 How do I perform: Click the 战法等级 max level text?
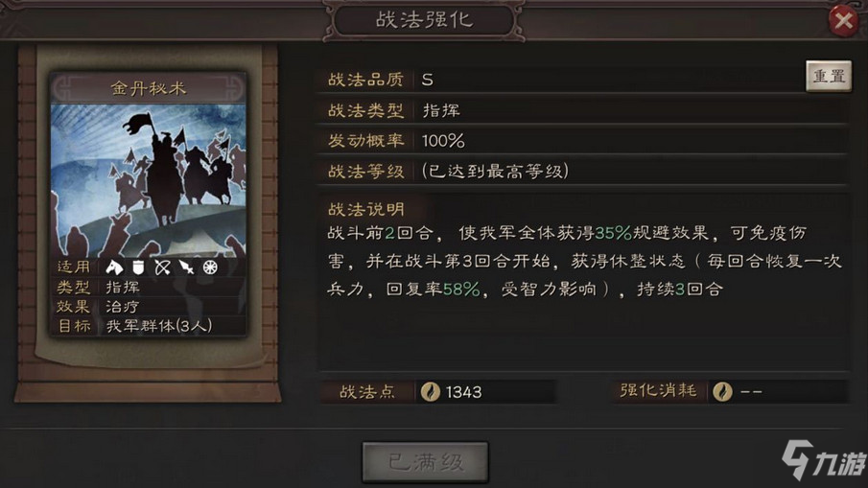tap(496, 172)
